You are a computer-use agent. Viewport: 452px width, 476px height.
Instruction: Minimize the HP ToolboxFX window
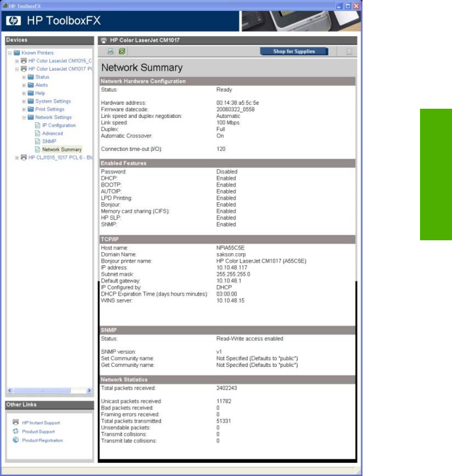pyautogui.click(x=339, y=6)
